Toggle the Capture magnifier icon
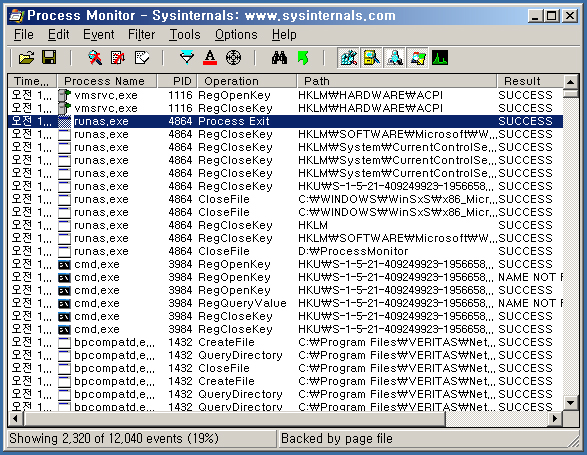Image resolution: width=587 pixels, height=455 pixels. coord(95,58)
